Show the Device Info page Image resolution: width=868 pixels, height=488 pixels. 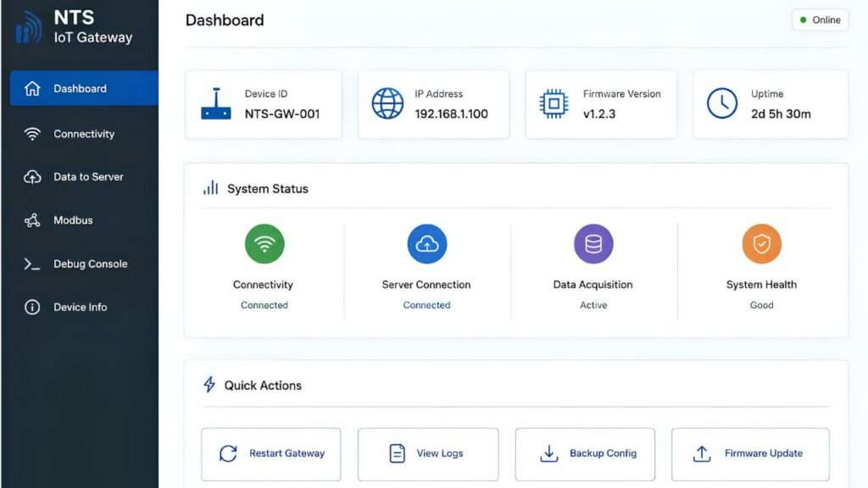click(x=84, y=307)
